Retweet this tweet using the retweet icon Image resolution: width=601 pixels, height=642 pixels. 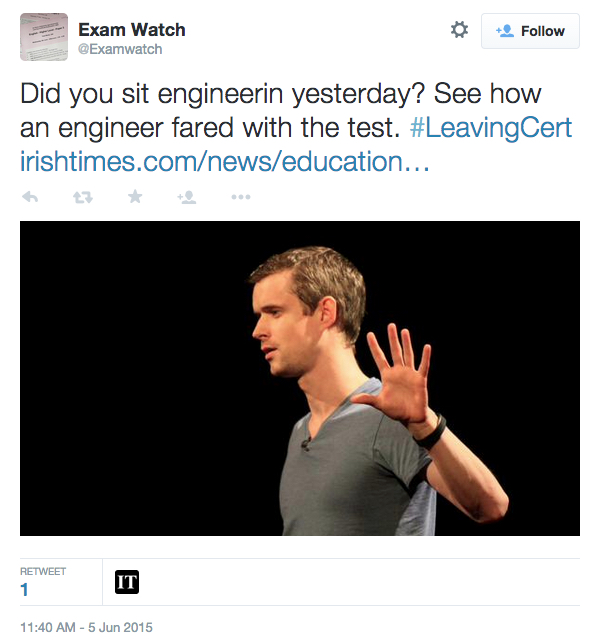(x=82, y=197)
